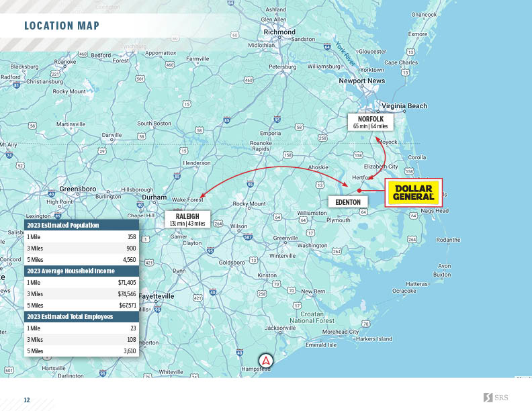Click the Greenville city label
The height and width of the screenshot is (411, 532).
click(285, 238)
